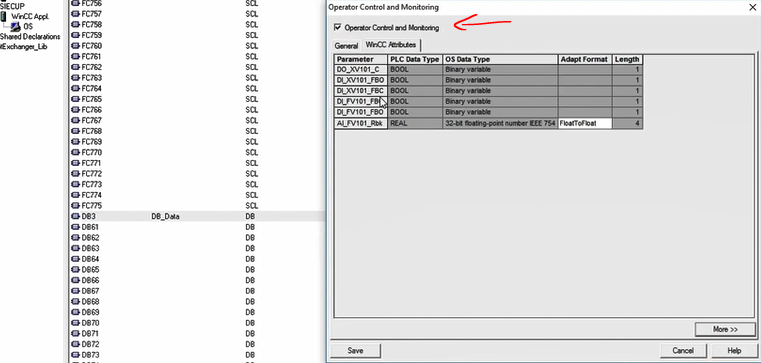Viewport: 761px width, 363px height.
Task: Expand dialog with More >> button
Action: pos(725,329)
